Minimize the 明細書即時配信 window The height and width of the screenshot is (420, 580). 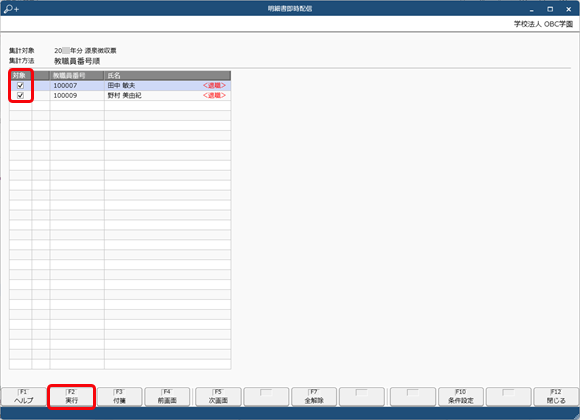(532, 9)
